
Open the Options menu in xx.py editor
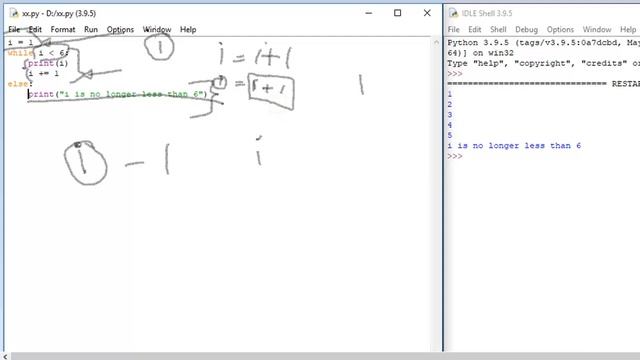[120, 29]
